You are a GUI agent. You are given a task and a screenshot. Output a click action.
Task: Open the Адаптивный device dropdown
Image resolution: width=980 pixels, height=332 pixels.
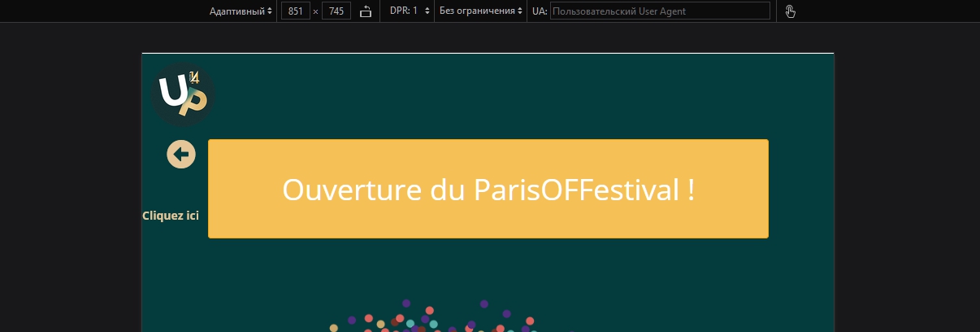241,11
